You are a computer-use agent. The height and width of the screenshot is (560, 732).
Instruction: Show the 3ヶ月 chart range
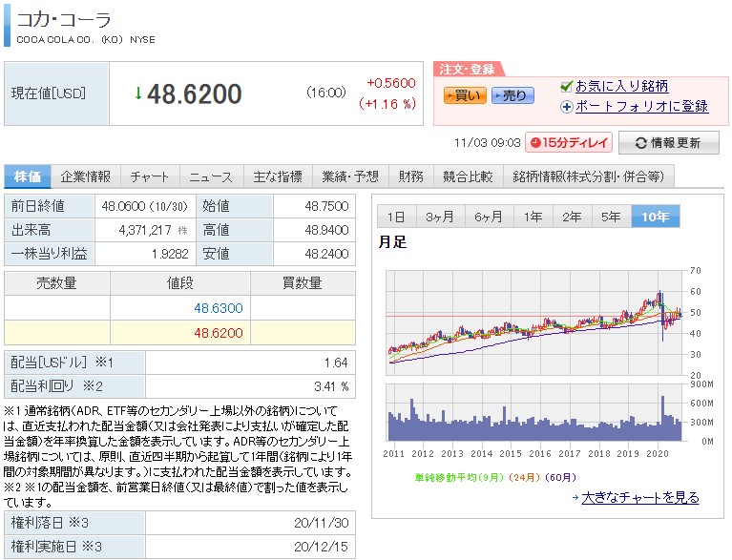(x=440, y=217)
